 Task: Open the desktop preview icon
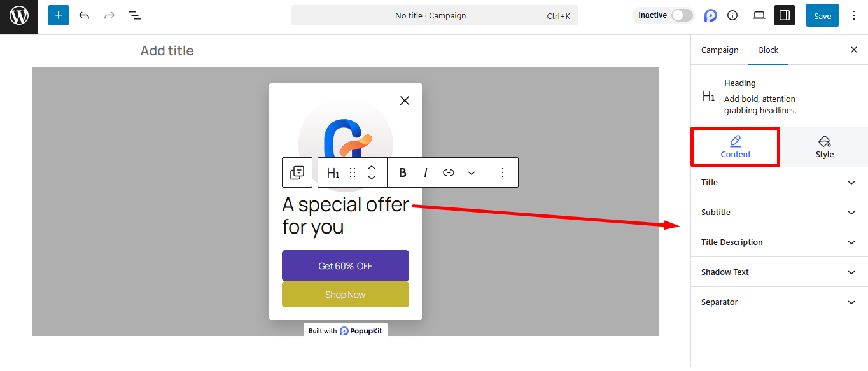pos(759,15)
